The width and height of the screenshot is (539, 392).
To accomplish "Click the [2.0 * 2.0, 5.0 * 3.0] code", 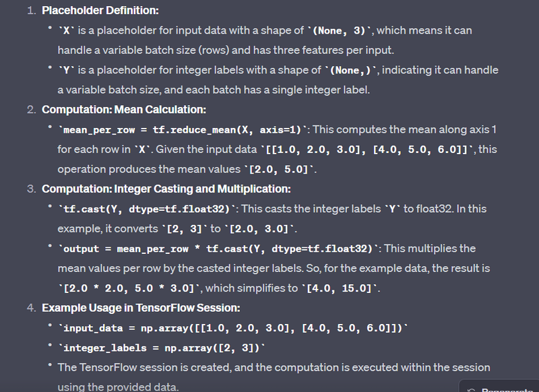I will [129, 288].
